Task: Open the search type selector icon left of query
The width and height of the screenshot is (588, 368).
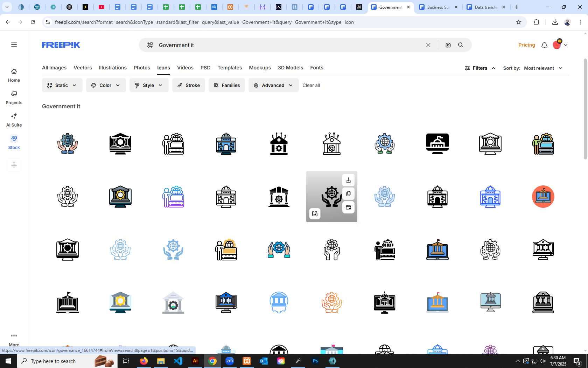Action: point(150,45)
